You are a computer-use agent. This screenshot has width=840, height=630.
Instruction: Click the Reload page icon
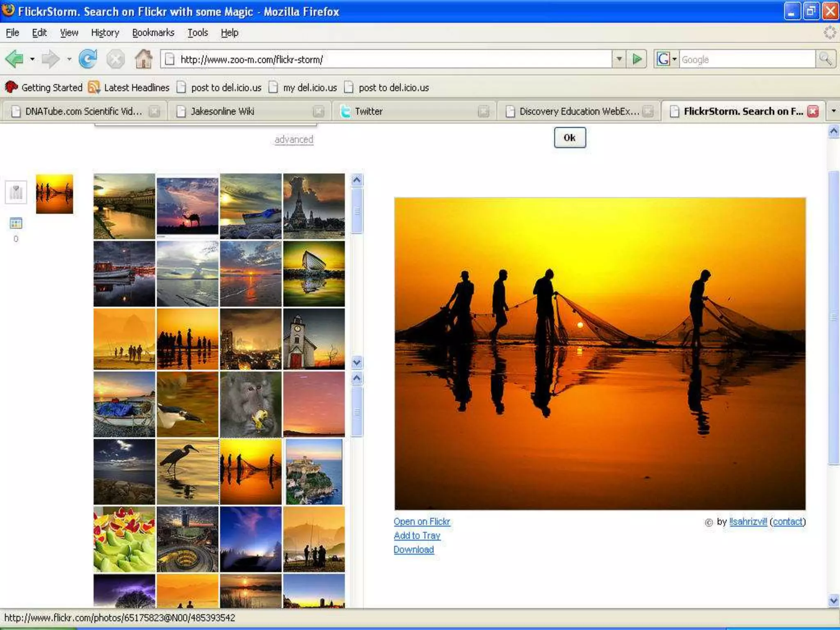click(88, 59)
